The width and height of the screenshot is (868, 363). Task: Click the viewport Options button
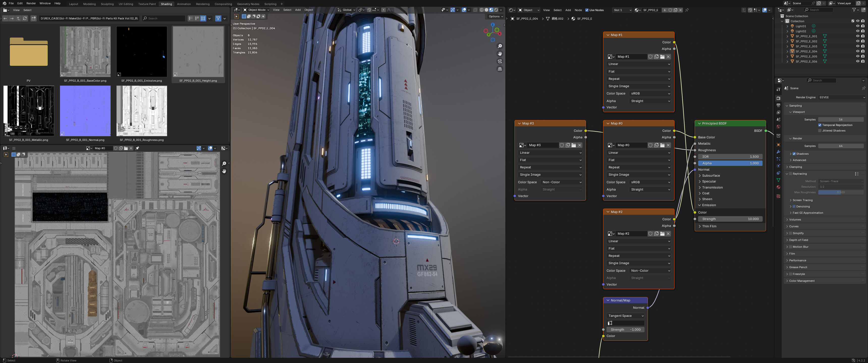tap(495, 16)
